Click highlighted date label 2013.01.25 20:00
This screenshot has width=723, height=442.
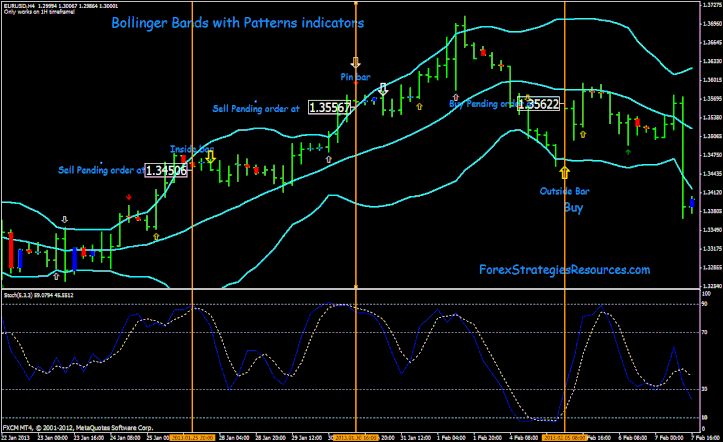tap(192, 437)
